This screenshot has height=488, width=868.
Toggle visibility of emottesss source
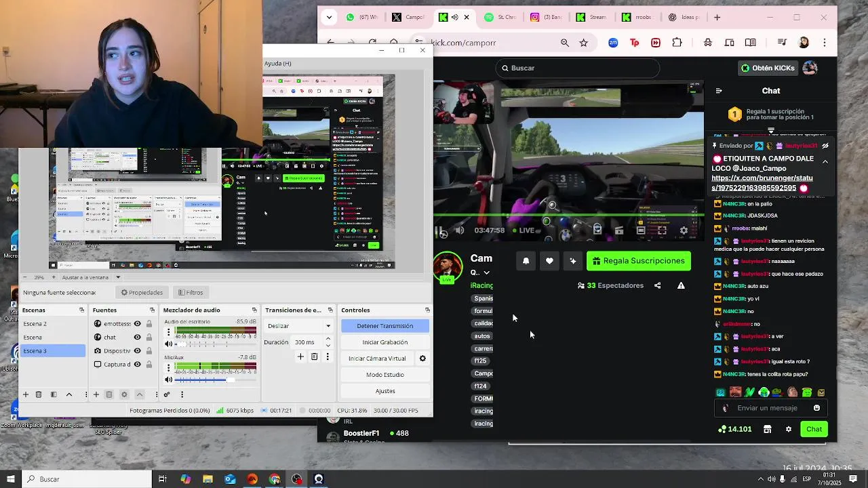coord(137,324)
